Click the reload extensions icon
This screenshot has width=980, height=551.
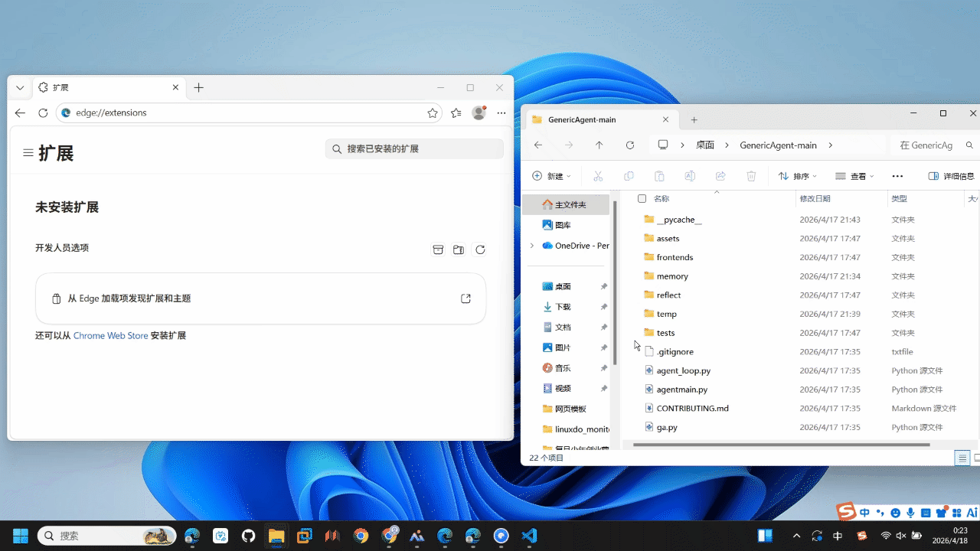point(480,249)
